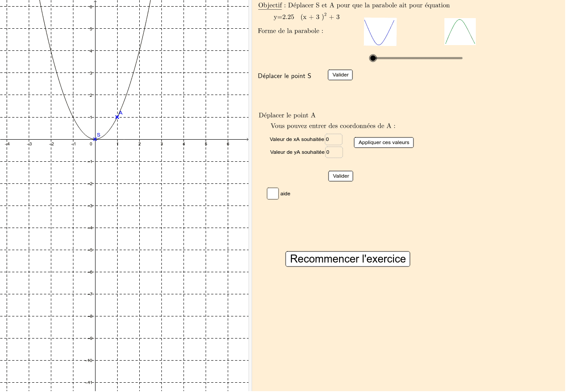Click Recommencer l'exercice button
Viewport: 566px width, 392px height.
348,259
